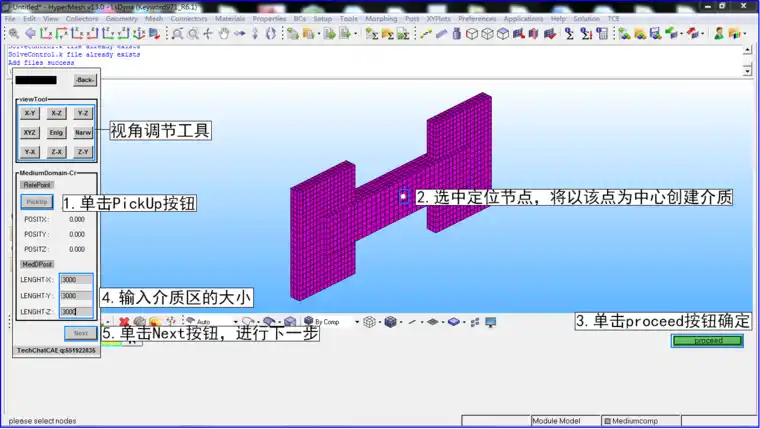The height and width of the screenshot is (429, 760).
Task: Click the calculator icon in toolbar
Action: click(x=602, y=33)
